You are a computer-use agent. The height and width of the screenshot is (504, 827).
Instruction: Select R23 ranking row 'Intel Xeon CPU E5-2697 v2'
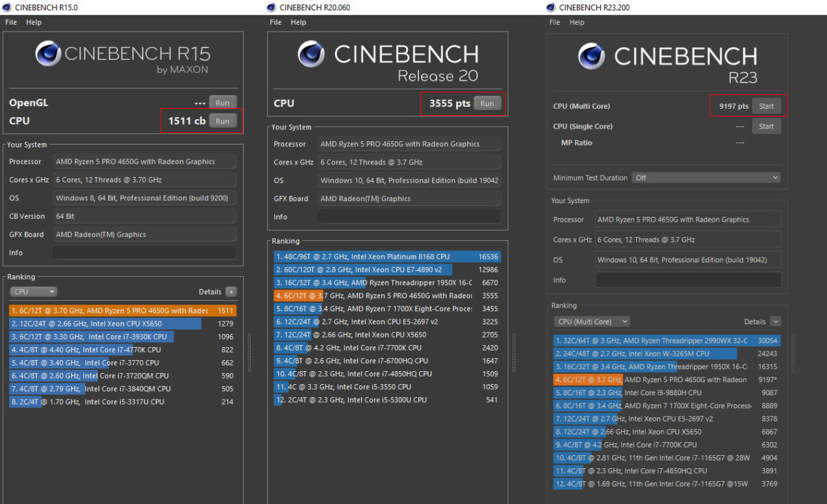667,419
